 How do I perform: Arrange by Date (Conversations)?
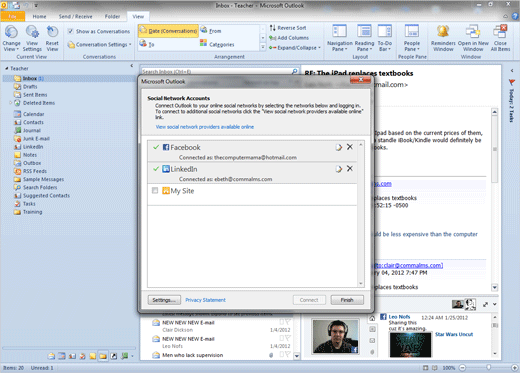pyautogui.click(x=168, y=31)
